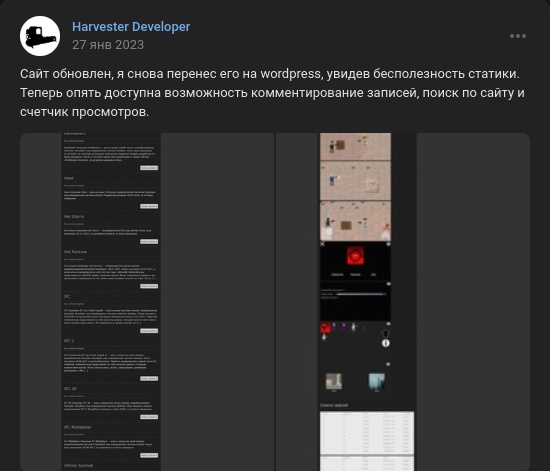This screenshot has height=471, width=550.
Task: Click the Hot Cherry heading in left screenshot
Action: click(74, 216)
